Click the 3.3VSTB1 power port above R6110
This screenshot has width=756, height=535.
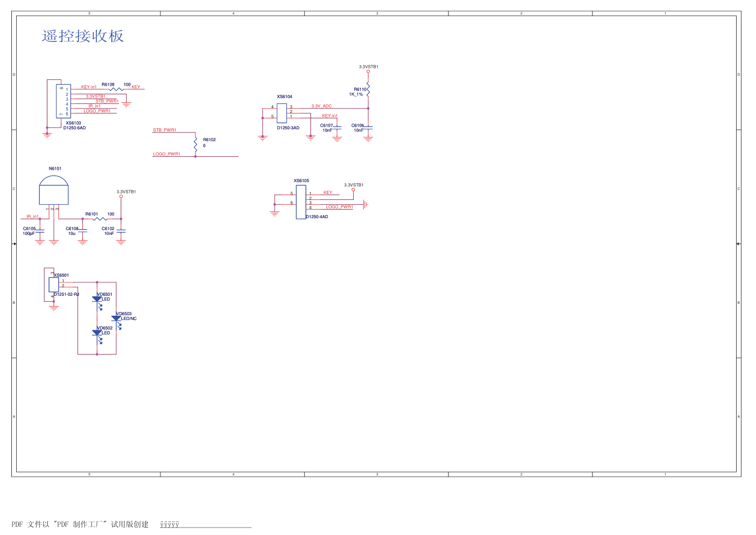coord(368,71)
